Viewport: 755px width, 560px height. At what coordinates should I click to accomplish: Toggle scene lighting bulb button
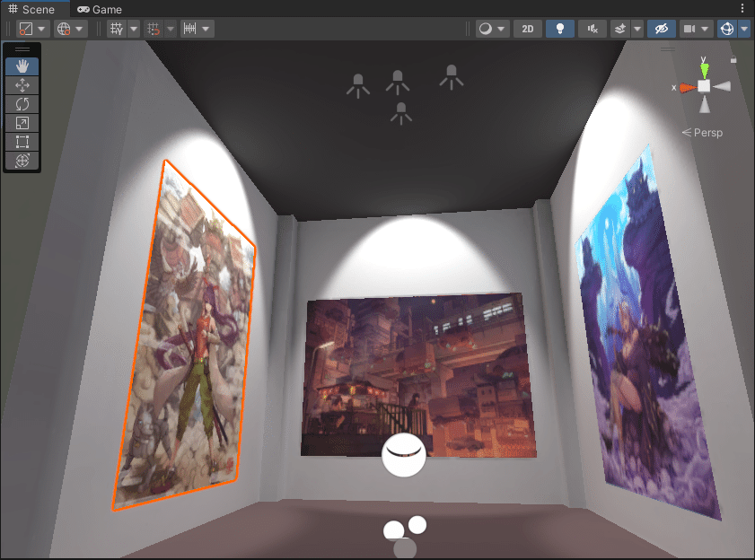tap(560, 29)
